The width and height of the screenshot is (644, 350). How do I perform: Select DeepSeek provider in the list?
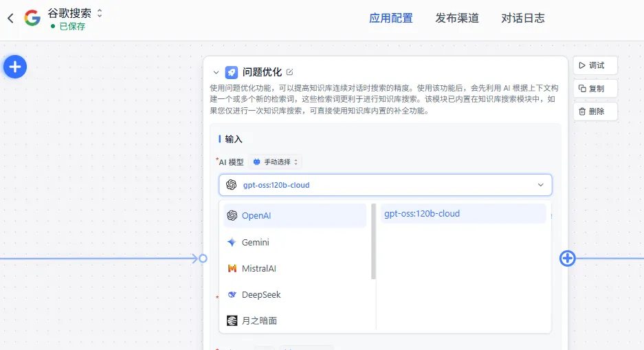(294, 295)
